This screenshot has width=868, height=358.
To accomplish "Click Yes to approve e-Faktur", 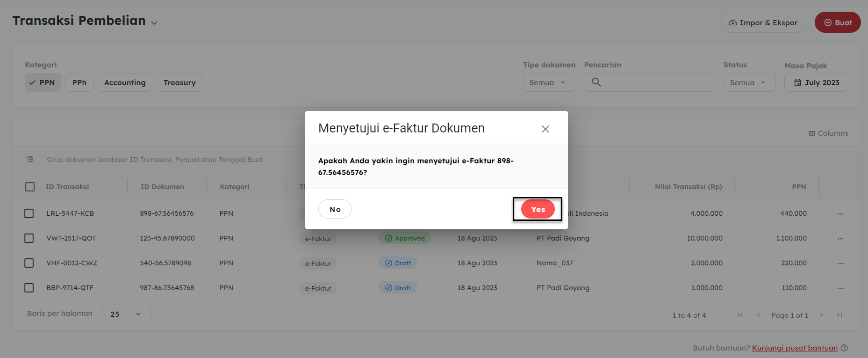I will click(x=538, y=209).
